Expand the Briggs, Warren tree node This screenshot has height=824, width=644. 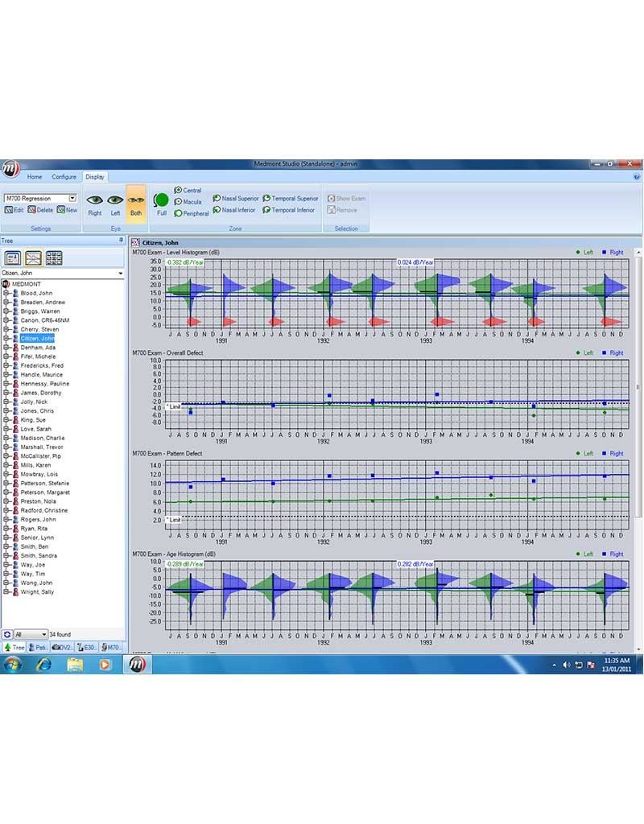(x=6, y=311)
